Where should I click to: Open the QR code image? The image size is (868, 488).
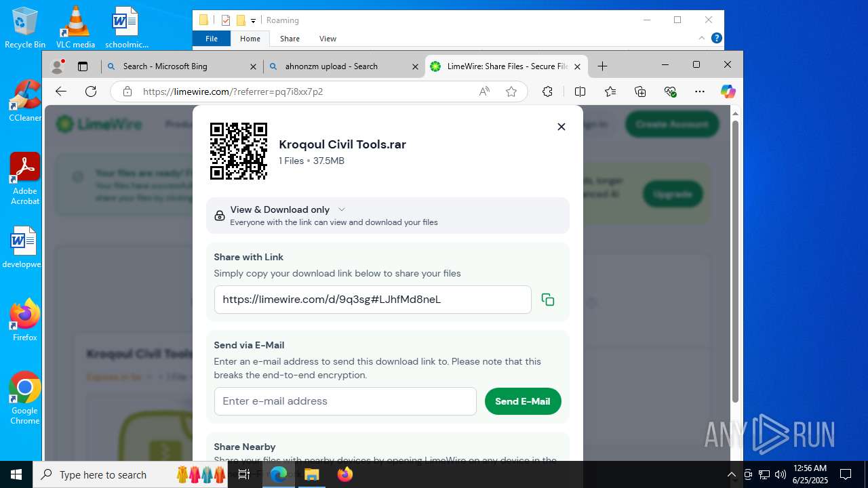[239, 151]
